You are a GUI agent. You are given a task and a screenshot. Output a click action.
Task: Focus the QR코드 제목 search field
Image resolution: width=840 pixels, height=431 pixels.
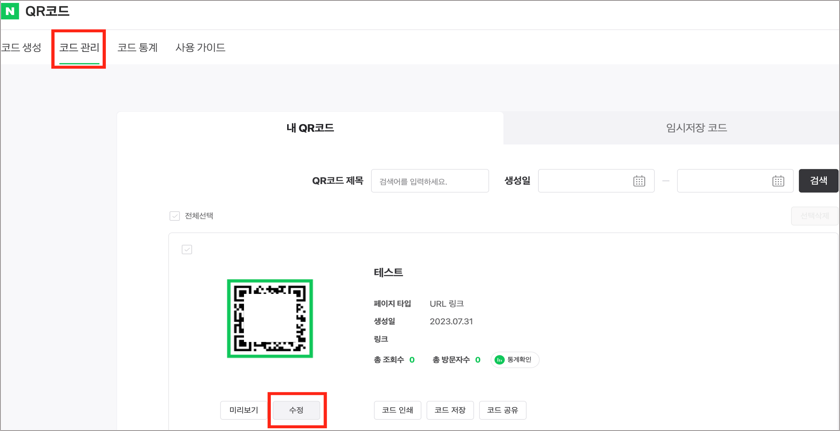[x=430, y=181]
